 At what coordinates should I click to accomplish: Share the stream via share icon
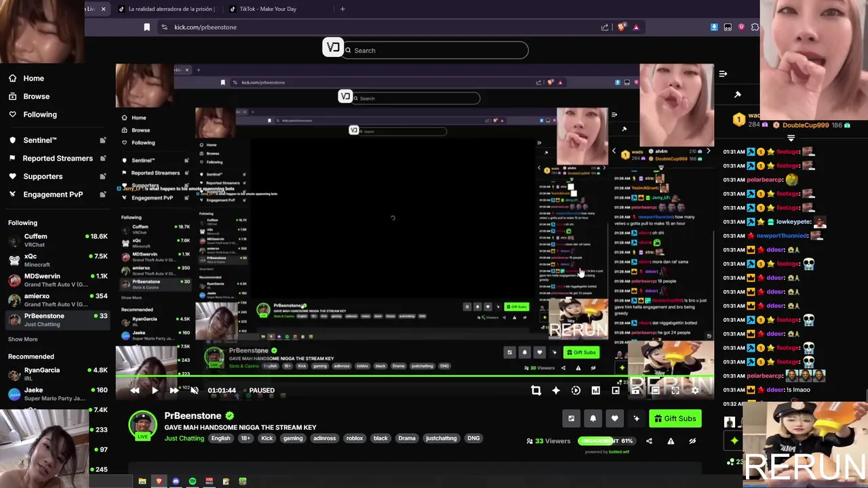click(649, 441)
